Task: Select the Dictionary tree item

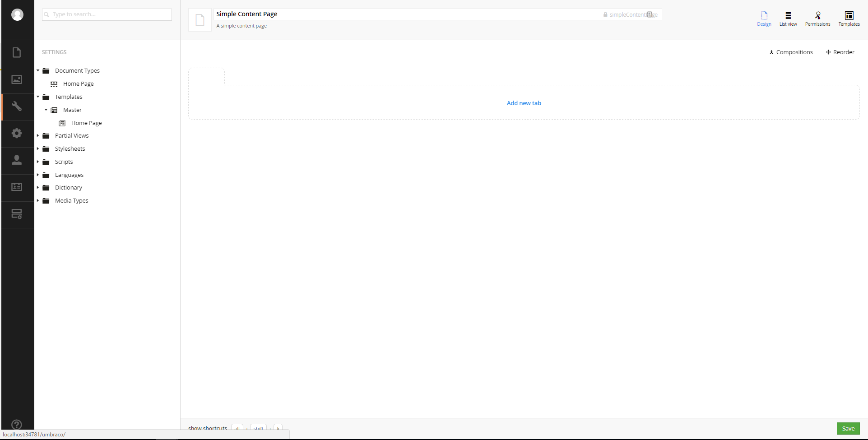Action: pyautogui.click(x=69, y=188)
